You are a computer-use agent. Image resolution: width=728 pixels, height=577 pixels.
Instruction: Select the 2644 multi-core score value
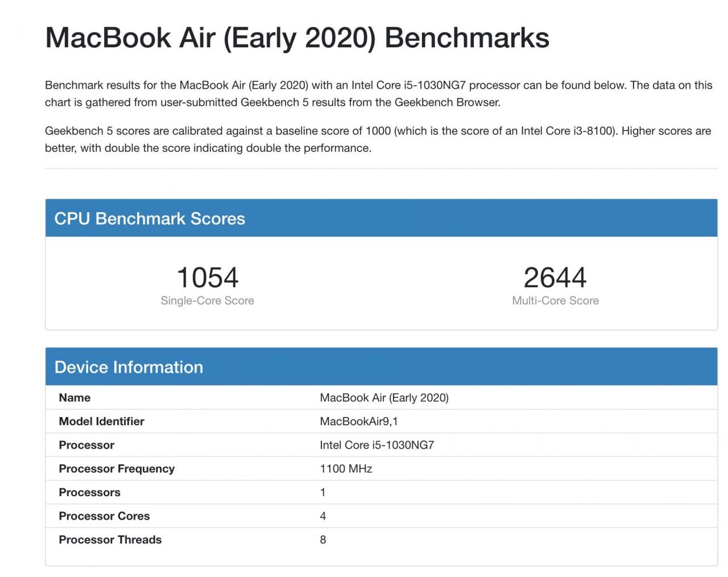(x=555, y=278)
